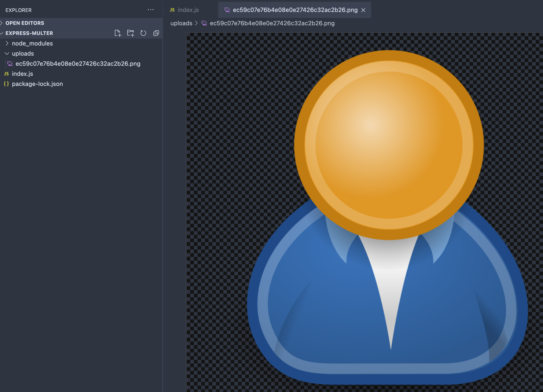Viewport: 543px width, 392px height.
Task: Click the ec59c07e...png tree item
Action: click(78, 63)
